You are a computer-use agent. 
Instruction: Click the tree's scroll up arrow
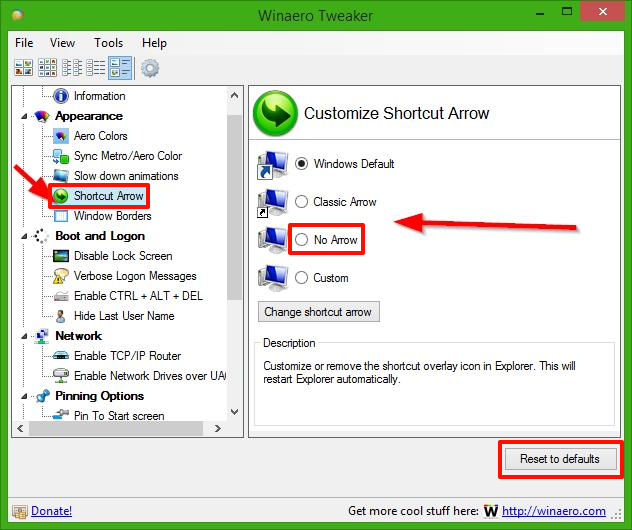[235, 96]
